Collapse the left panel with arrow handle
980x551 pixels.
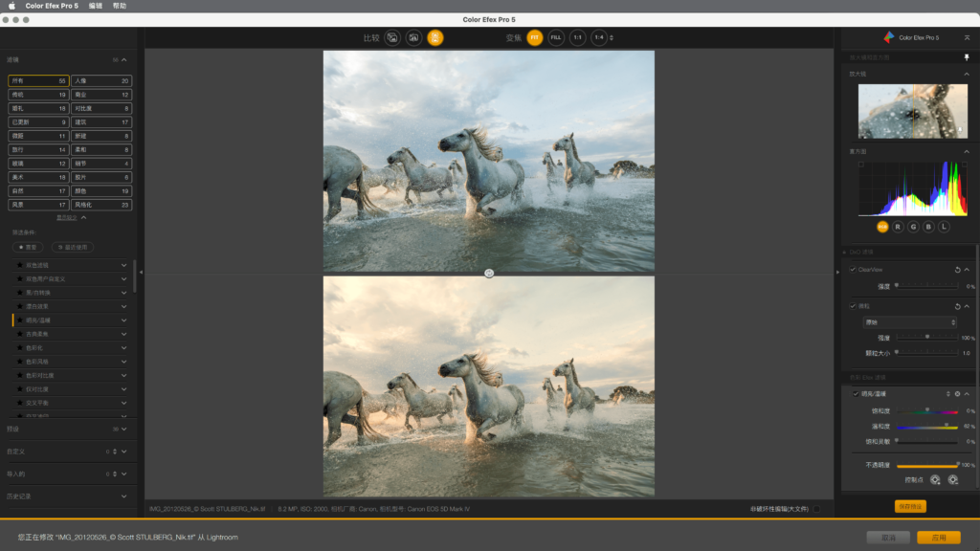[x=141, y=273]
